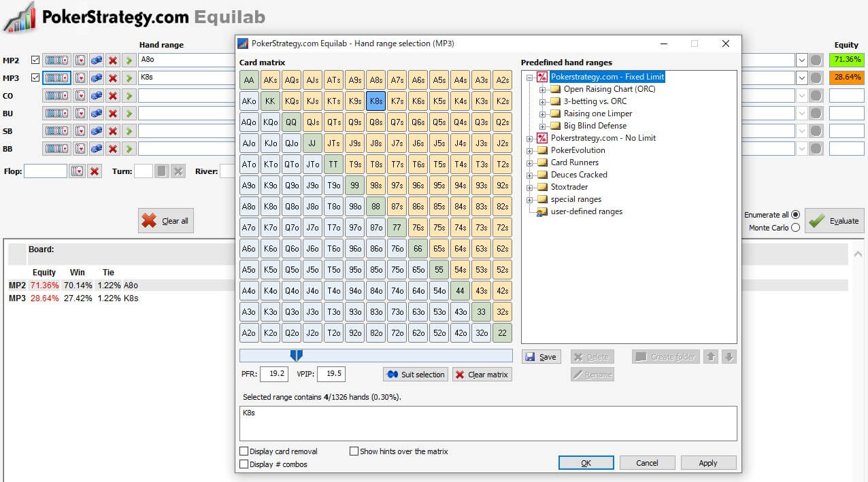Viewport: 868px width, 482px height.
Task: Open hand range selector for CO row
Action: 56,96
